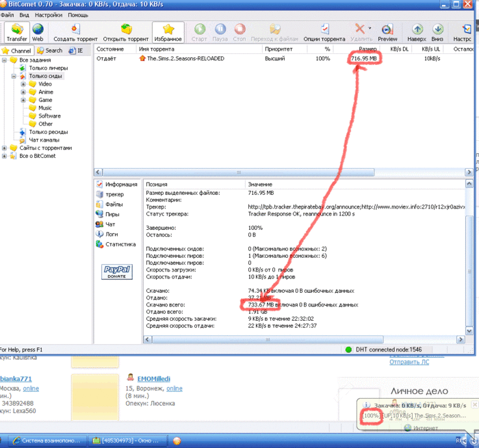Viewport: 479px width, 448px height.
Task: Click Переход к файлам toolbar icon
Action: click(x=274, y=32)
